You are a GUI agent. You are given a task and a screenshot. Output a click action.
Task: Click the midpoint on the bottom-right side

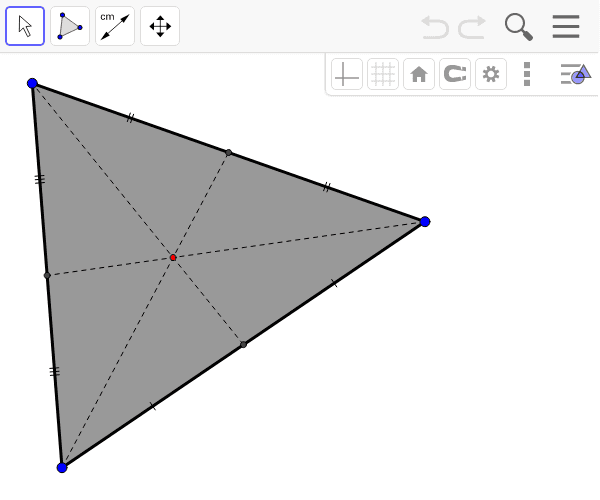pyautogui.click(x=243, y=345)
